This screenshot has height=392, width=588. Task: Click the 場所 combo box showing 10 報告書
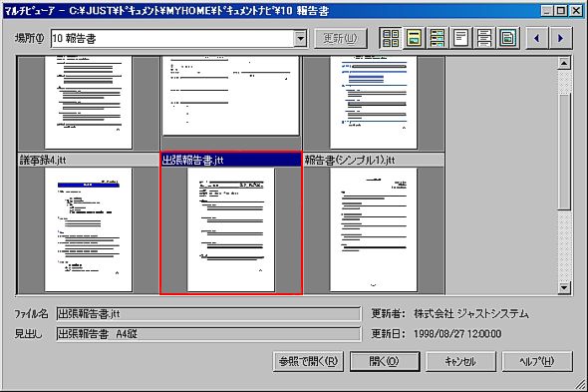click(179, 38)
